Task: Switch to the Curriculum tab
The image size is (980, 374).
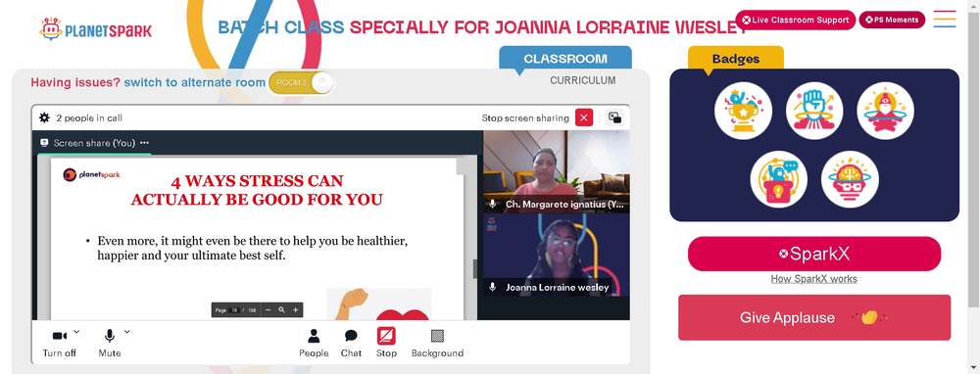Action: point(582,80)
